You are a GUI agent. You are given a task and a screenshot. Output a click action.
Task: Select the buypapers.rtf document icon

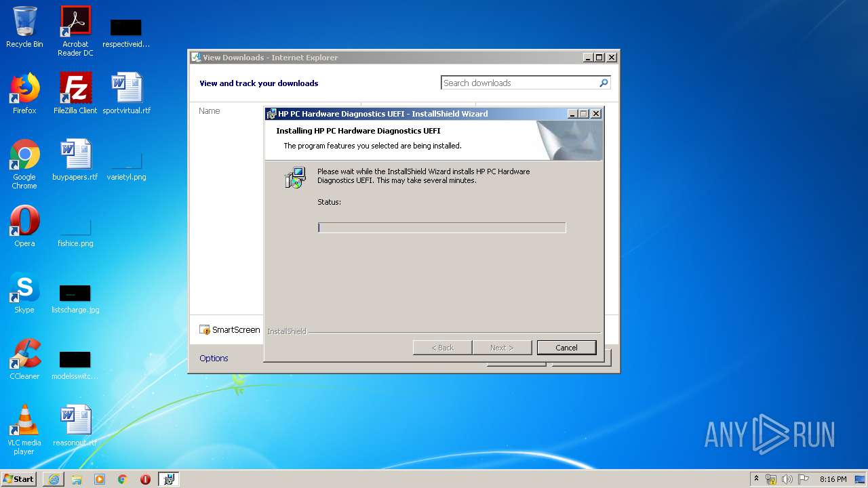[x=75, y=160]
